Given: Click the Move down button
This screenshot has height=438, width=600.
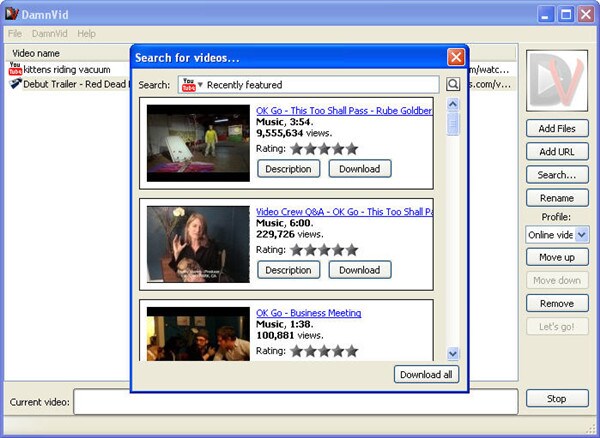Looking at the screenshot, I should 557,280.
